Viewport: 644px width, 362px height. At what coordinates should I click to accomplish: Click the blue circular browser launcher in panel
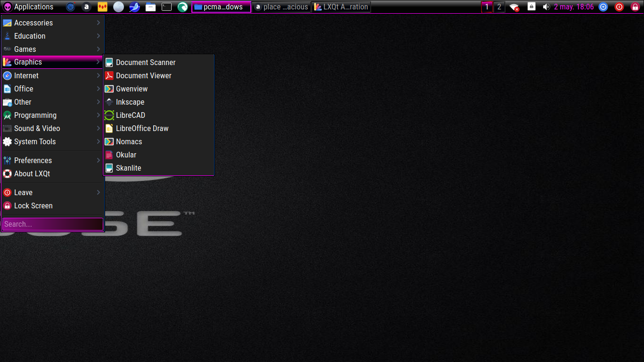(70, 7)
